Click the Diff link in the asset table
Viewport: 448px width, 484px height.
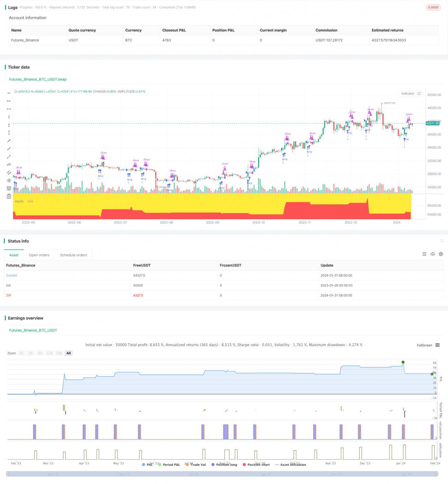point(9,295)
